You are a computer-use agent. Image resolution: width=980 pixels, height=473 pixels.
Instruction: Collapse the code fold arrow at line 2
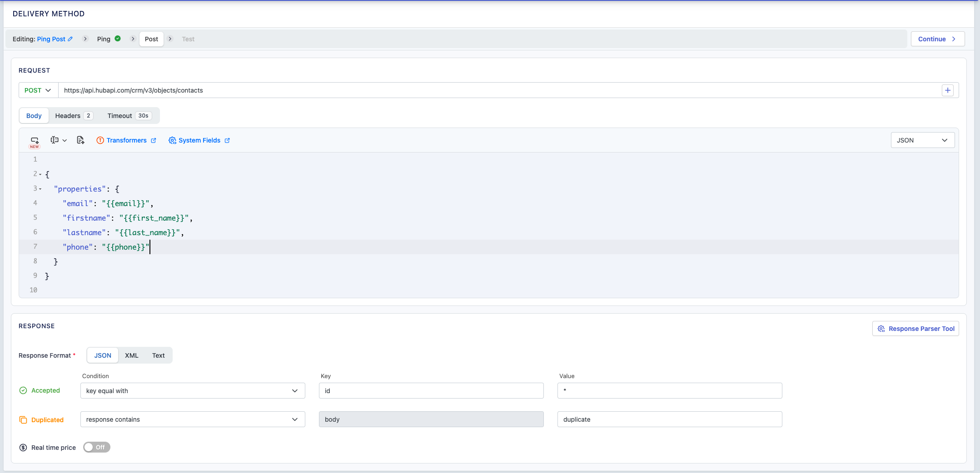(40, 174)
